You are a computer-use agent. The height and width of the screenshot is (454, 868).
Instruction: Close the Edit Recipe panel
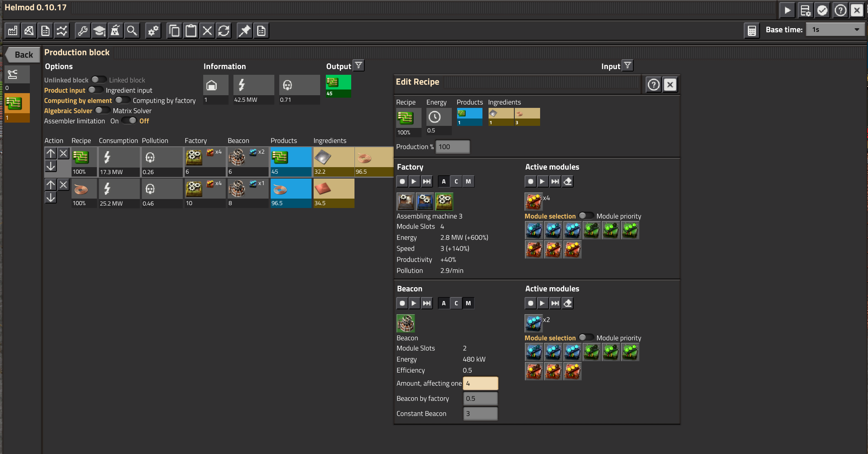pos(670,85)
